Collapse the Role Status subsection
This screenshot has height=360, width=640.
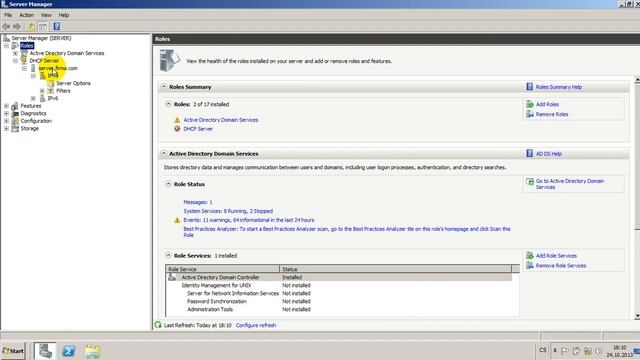[168, 184]
